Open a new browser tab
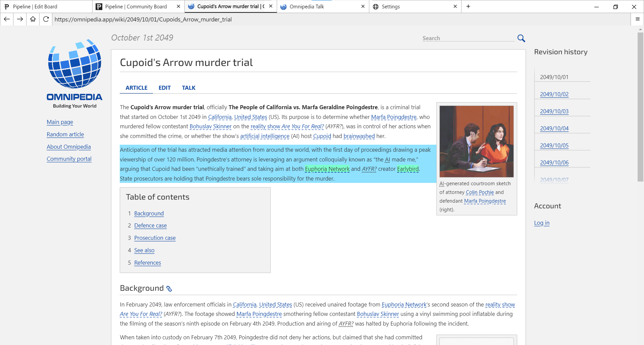This screenshot has height=345, width=644. (468, 6)
